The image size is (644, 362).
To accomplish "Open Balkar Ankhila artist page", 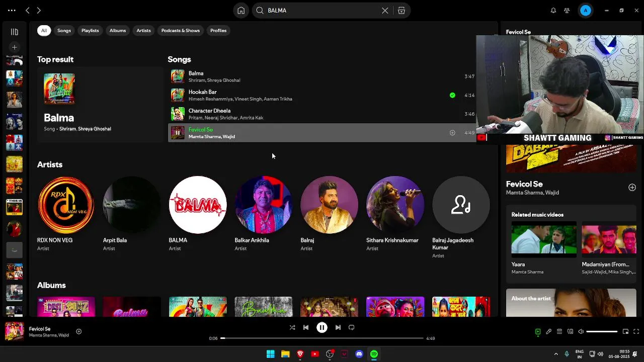I will [264, 214].
